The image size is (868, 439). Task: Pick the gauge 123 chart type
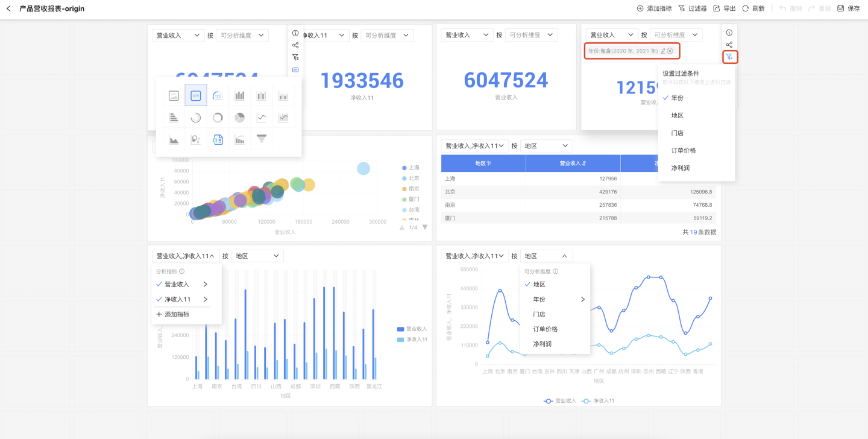[218, 95]
